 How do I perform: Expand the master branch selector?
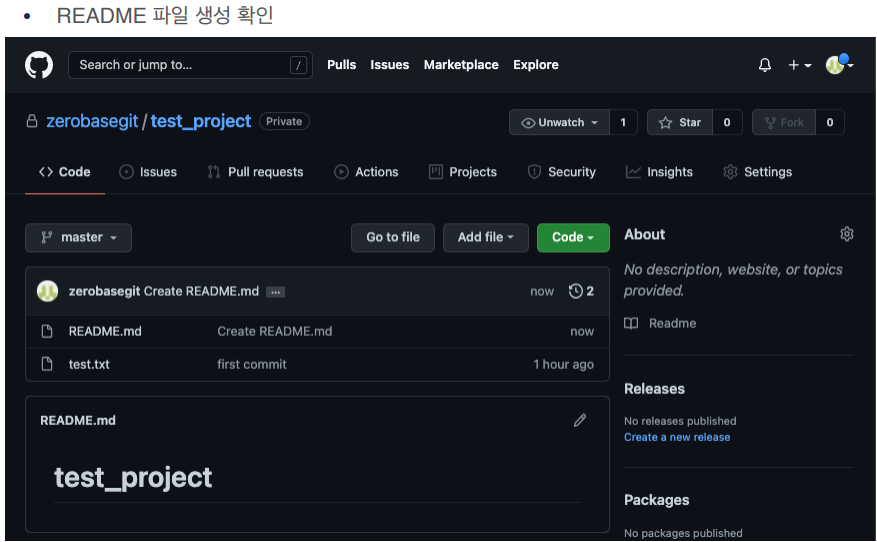[78, 238]
